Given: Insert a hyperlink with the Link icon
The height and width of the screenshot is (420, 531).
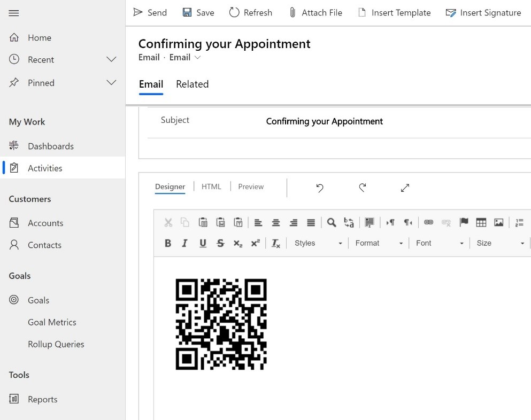Looking at the screenshot, I should click(x=428, y=222).
